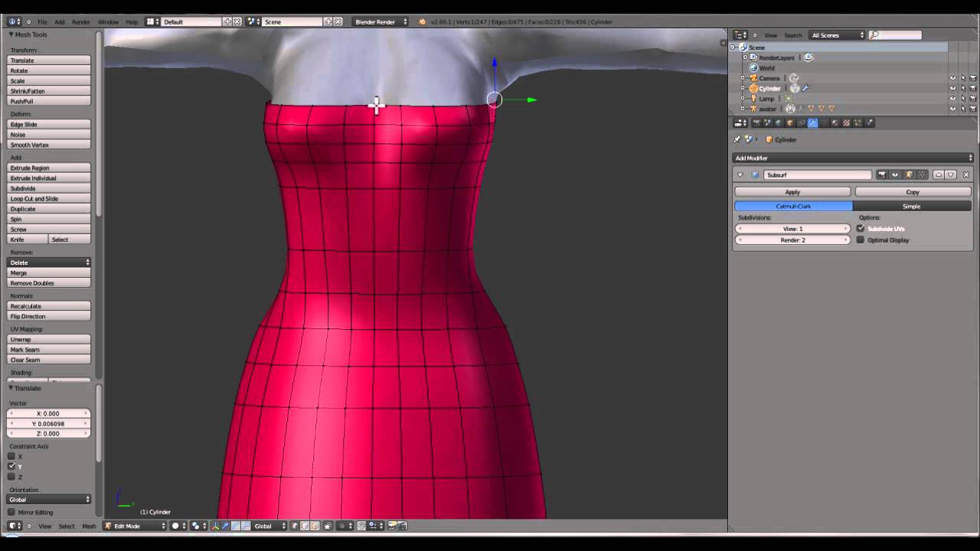Image resolution: width=980 pixels, height=551 pixels.
Task: Disable Subdivide UVs checkbox
Action: [x=861, y=228]
